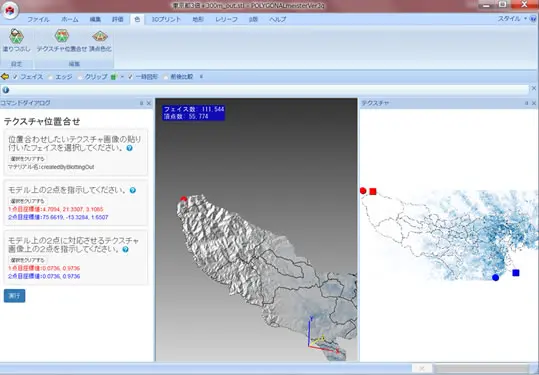Click the texture map image in テクスチャ panel
539x375 pixels.
(x=449, y=235)
